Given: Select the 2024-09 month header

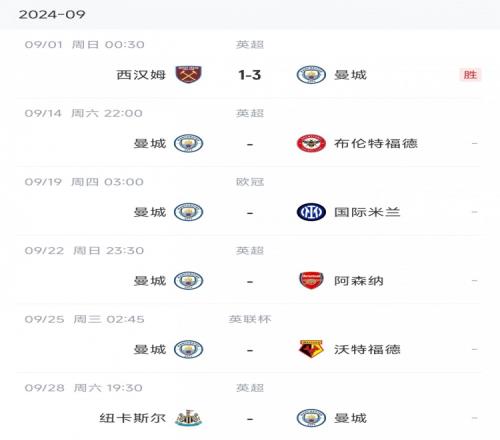Looking at the screenshot, I should pyautogui.click(x=52, y=14).
